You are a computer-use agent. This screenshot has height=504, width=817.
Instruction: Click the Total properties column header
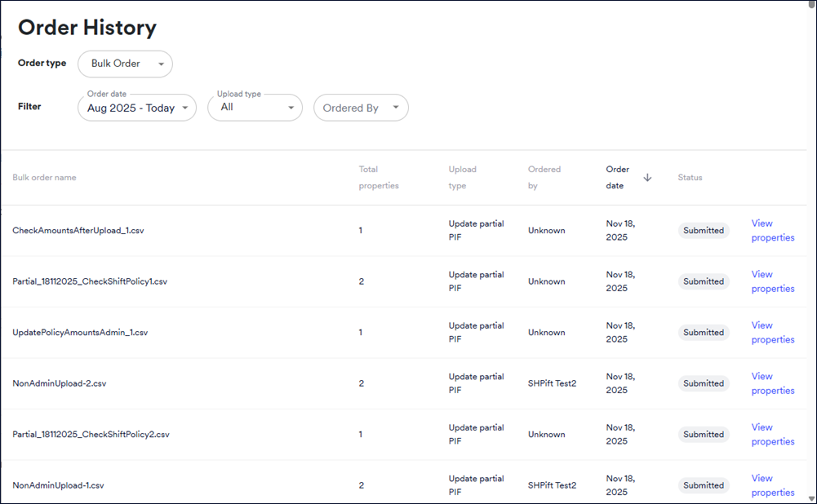(378, 178)
